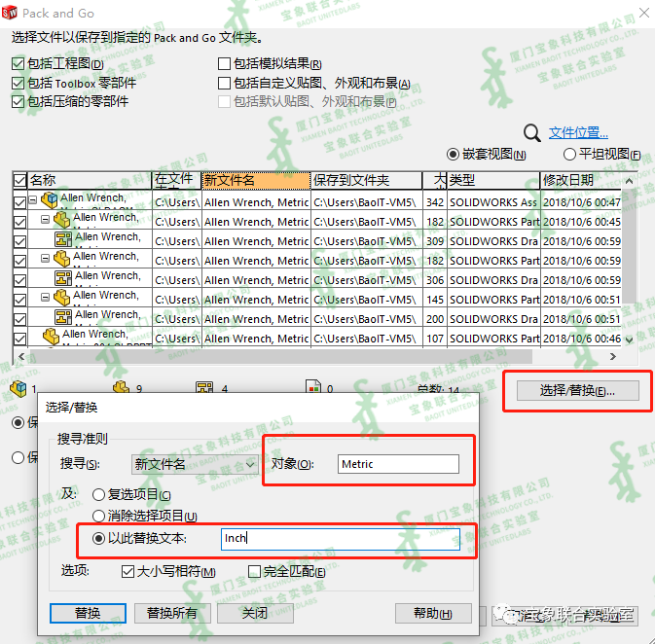Toggle select-all checkbox in 名称 header

[19, 180]
